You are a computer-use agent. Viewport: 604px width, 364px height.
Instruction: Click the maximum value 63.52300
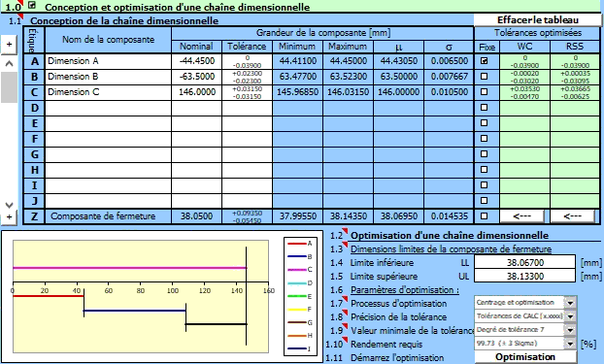point(348,77)
